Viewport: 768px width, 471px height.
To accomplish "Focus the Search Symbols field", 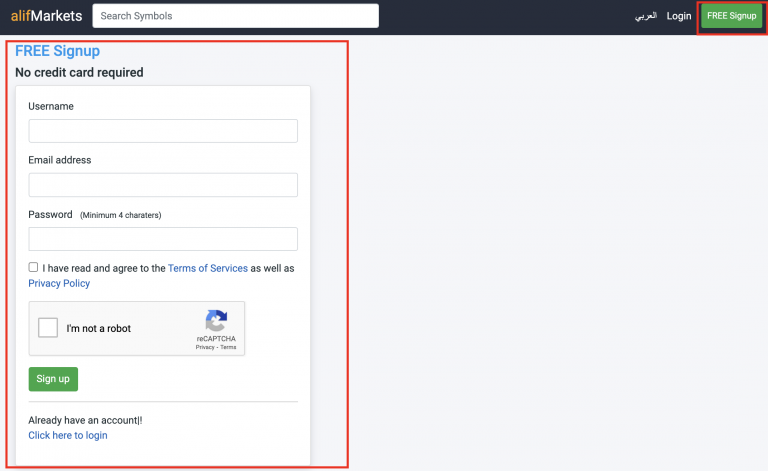I will click(x=235, y=16).
